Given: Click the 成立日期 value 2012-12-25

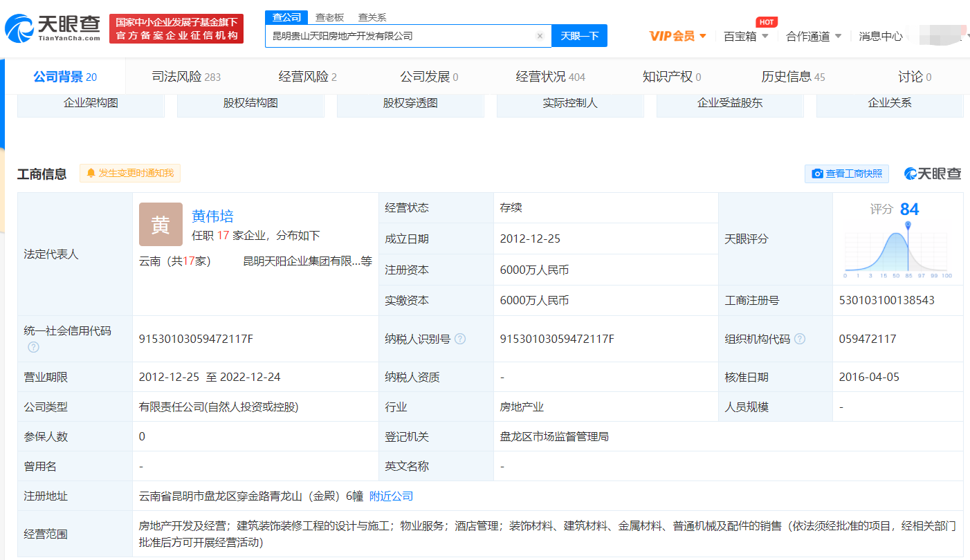Looking at the screenshot, I should click(530, 239).
